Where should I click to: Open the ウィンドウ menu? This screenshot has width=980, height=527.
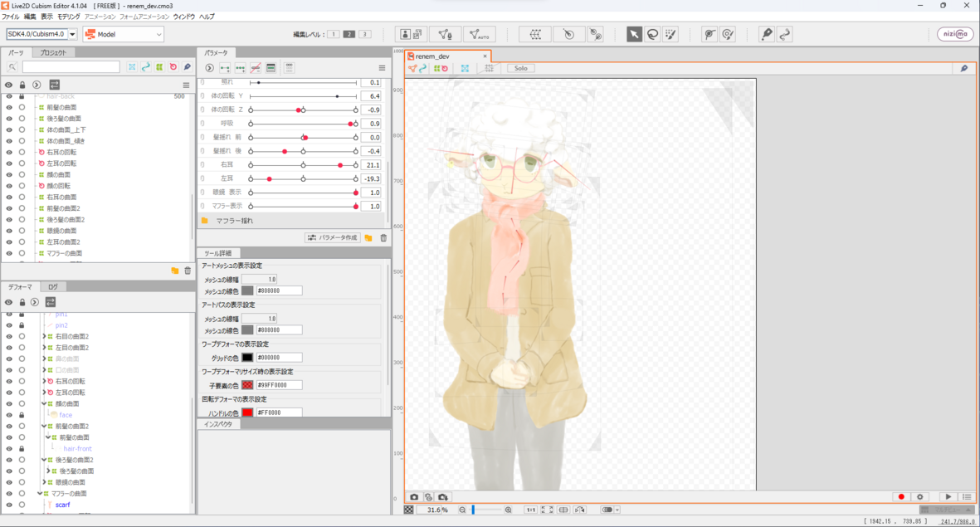(x=183, y=17)
